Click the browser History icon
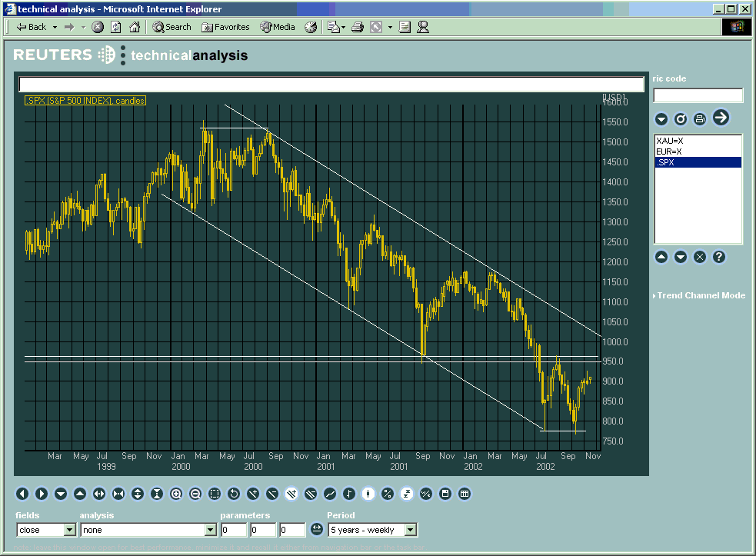Image resolution: width=756 pixels, height=556 pixels. 311,27
